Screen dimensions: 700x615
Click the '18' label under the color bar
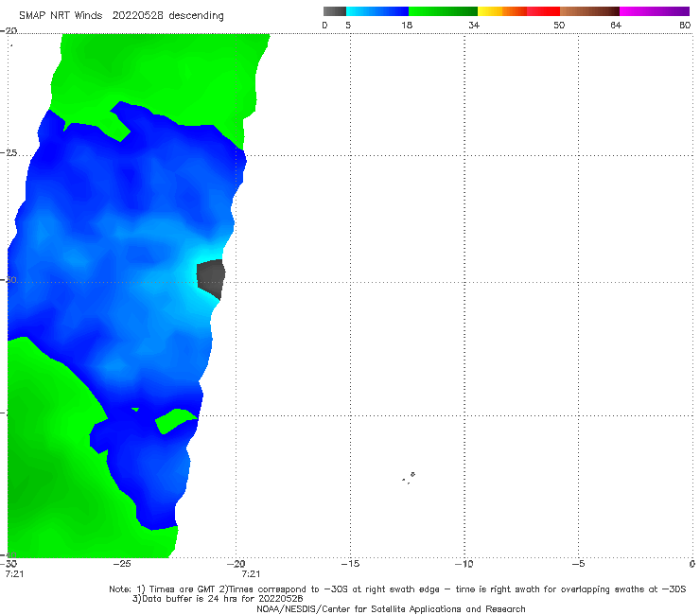[x=407, y=26]
